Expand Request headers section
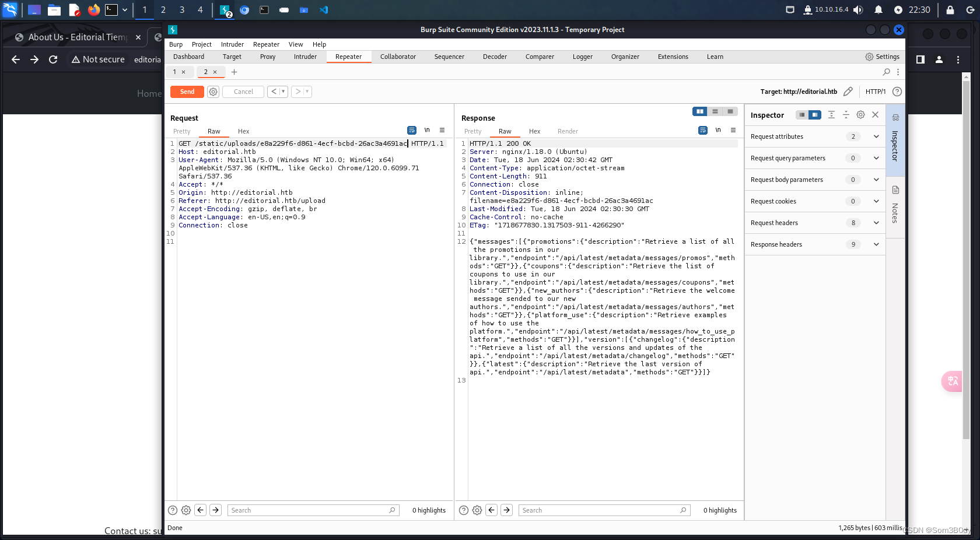This screenshot has width=980, height=540. (815, 223)
